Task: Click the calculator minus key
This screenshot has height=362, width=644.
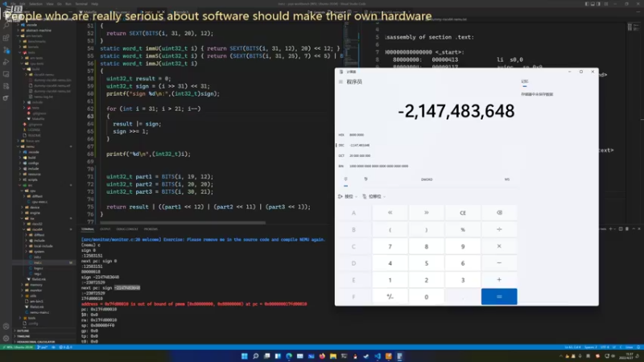Action: pos(499,263)
